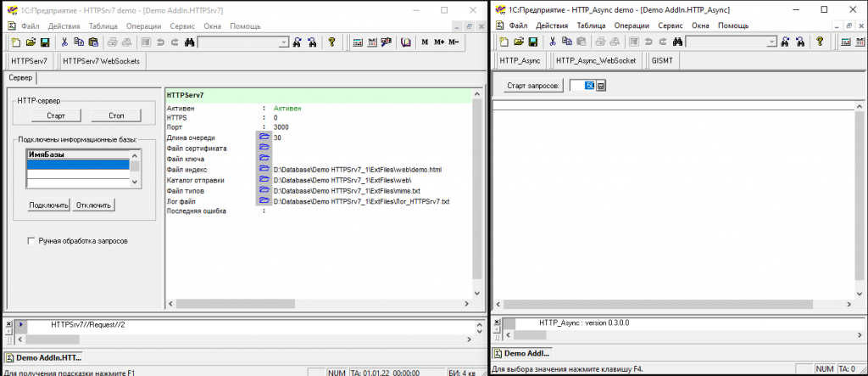Open Calendar icon in HTTPSrv7 window toolbar
This screenshot has height=376, width=868.
click(372, 42)
